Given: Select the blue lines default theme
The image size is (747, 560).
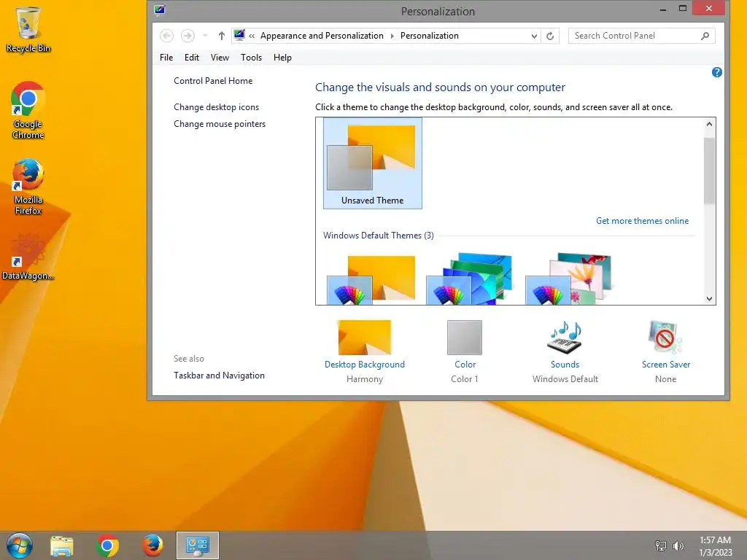Looking at the screenshot, I should tap(469, 279).
